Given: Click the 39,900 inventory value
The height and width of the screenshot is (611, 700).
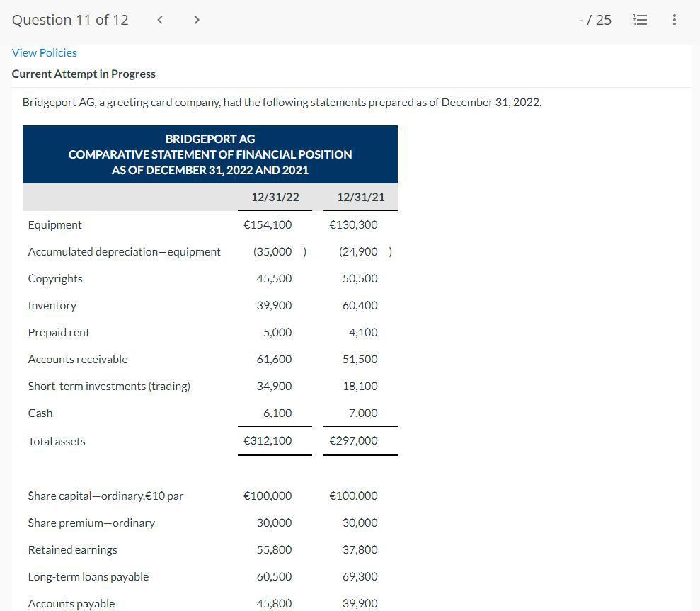Looking at the screenshot, I should tap(274, 306).
